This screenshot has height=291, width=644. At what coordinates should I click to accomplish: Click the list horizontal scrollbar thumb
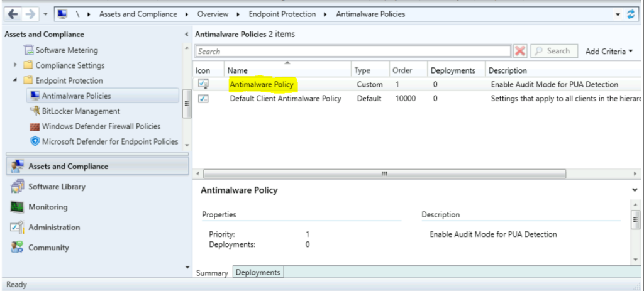click(x=384, y=173)
